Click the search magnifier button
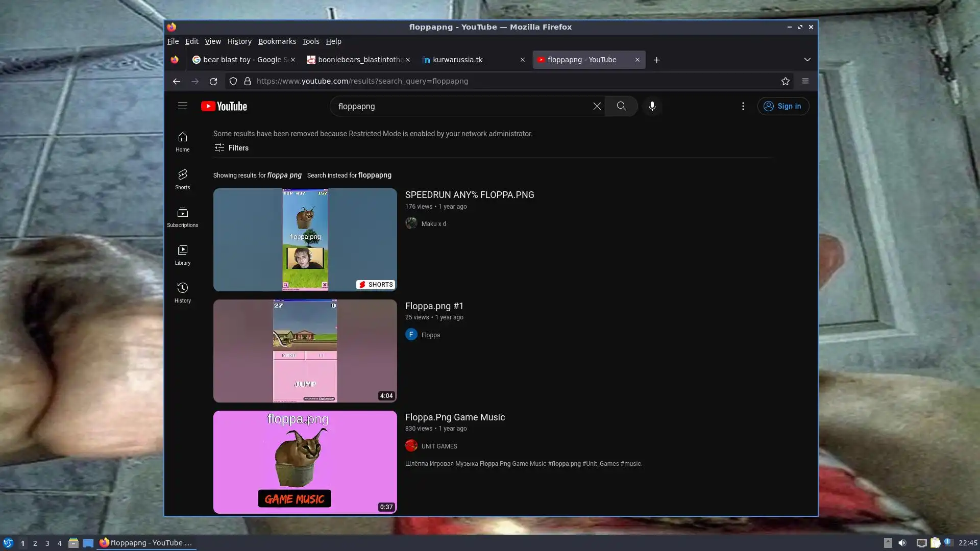 click(x=621, y=106)
